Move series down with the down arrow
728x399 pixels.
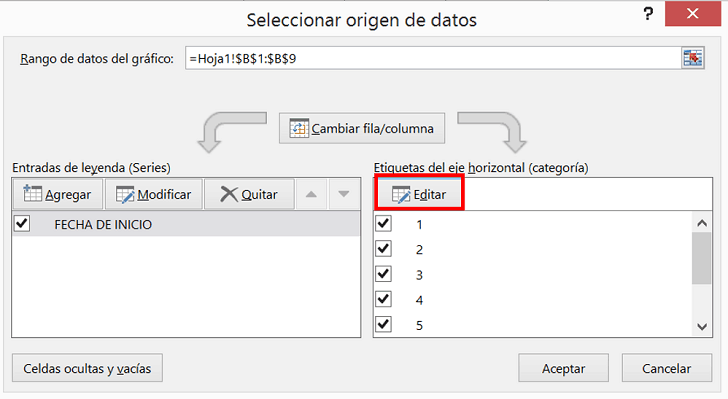(344, 194)
